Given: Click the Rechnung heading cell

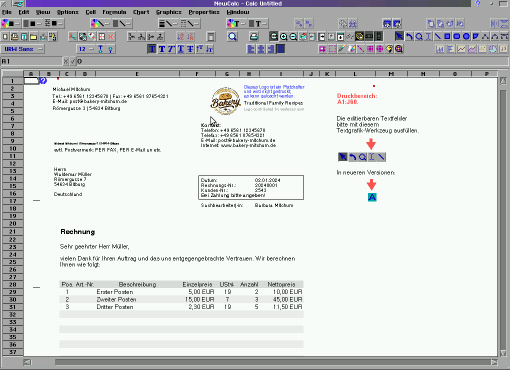Looking at the screenshot, I should [x=78, y=232].
